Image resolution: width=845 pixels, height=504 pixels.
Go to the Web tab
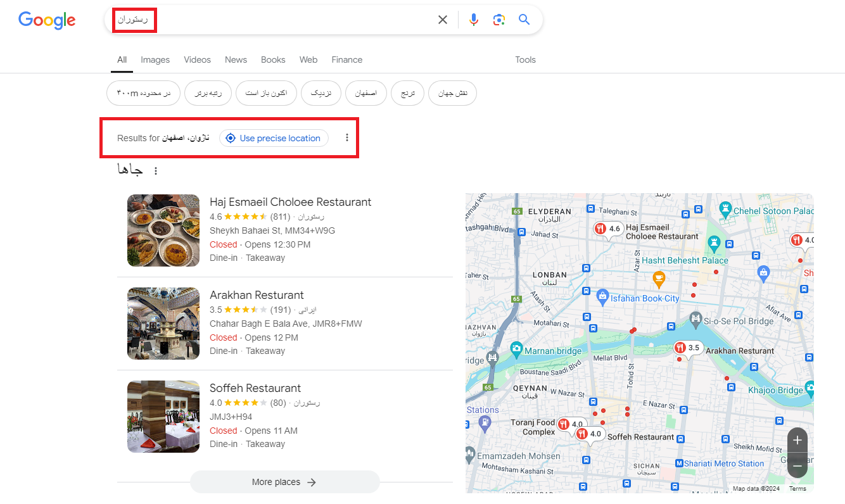pyautogui.click(x=308, y=60)
